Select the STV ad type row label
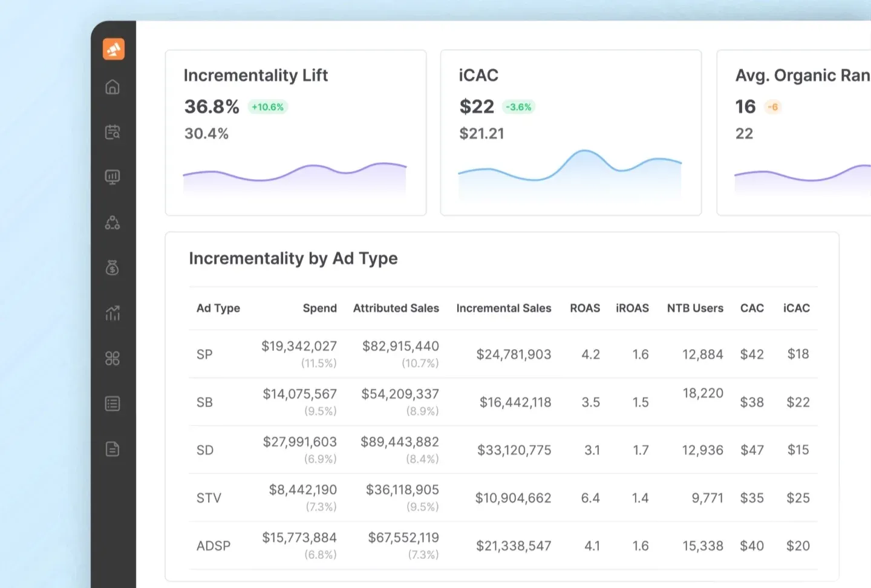871x588 pixels. point(209,498)
